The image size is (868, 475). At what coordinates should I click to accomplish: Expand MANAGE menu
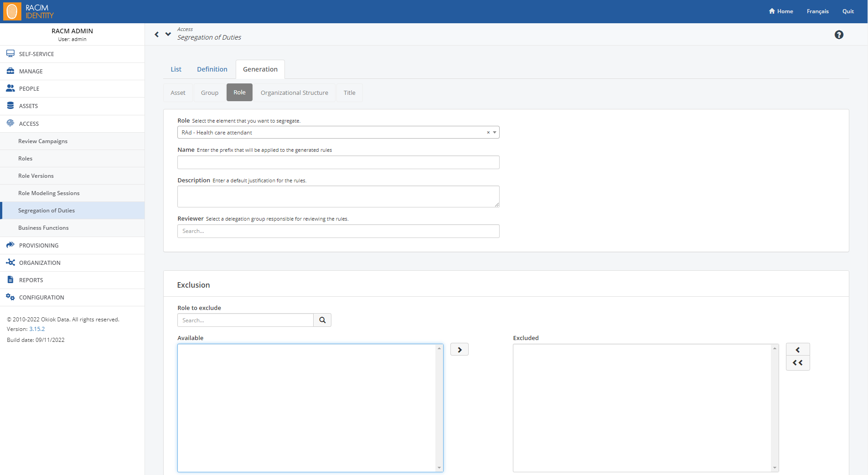point(72,71)
